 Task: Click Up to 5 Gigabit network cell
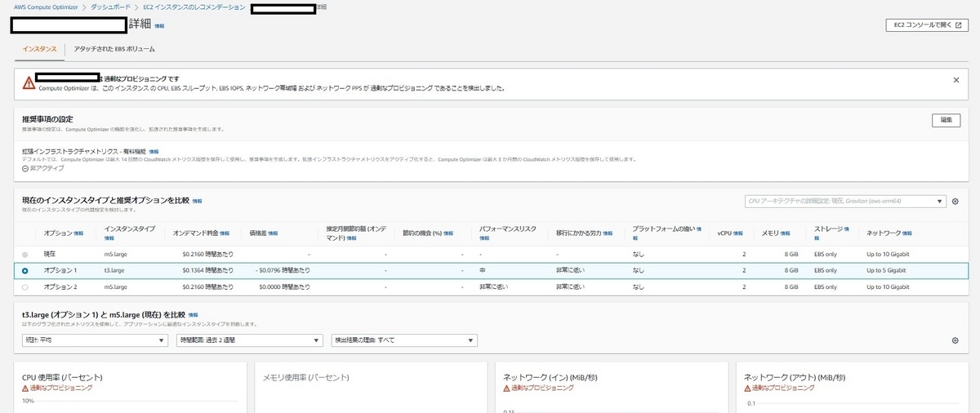click(x=887, y=271)
